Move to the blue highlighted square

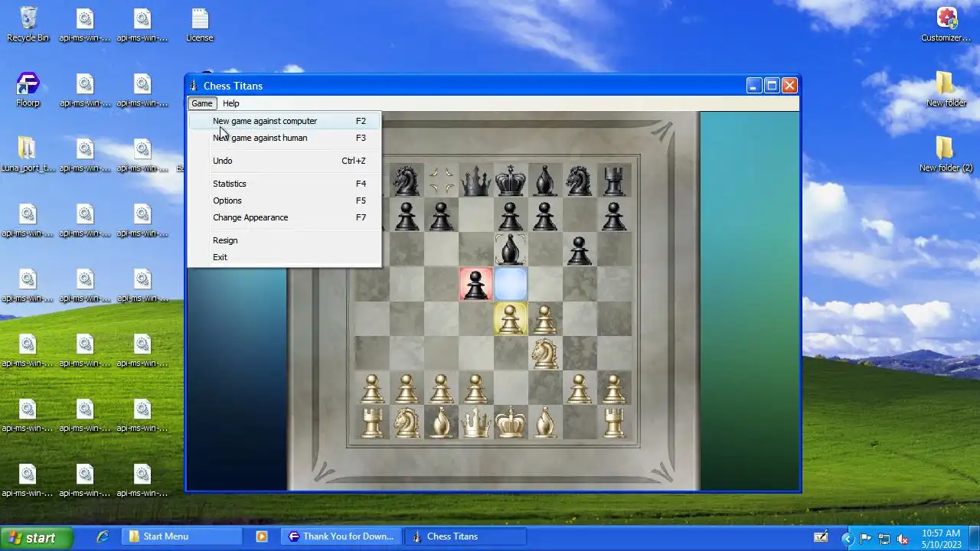pyautogui.click(x=511, y=284)
